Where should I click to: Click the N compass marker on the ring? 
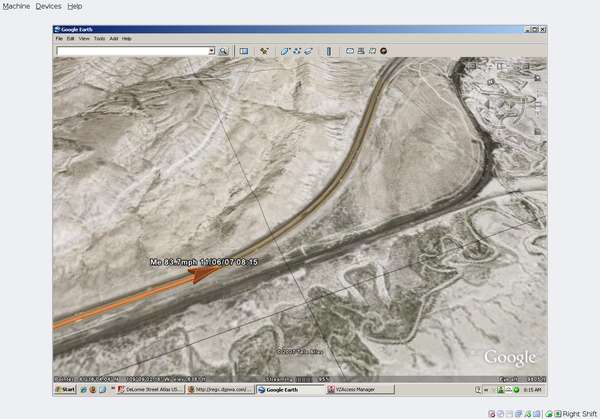[x=491, y=82]
